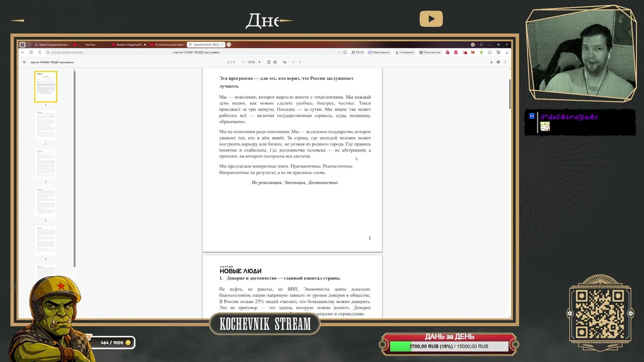Open the browser downloads arrow icon
The height and width of the screenshot is (362, 644).
(507, 52)
